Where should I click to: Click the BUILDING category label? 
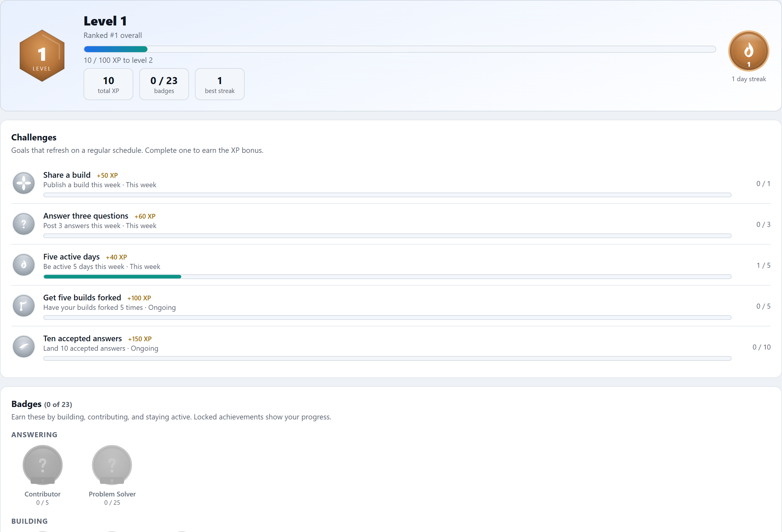pyautogui.click(x=30, y=521)
